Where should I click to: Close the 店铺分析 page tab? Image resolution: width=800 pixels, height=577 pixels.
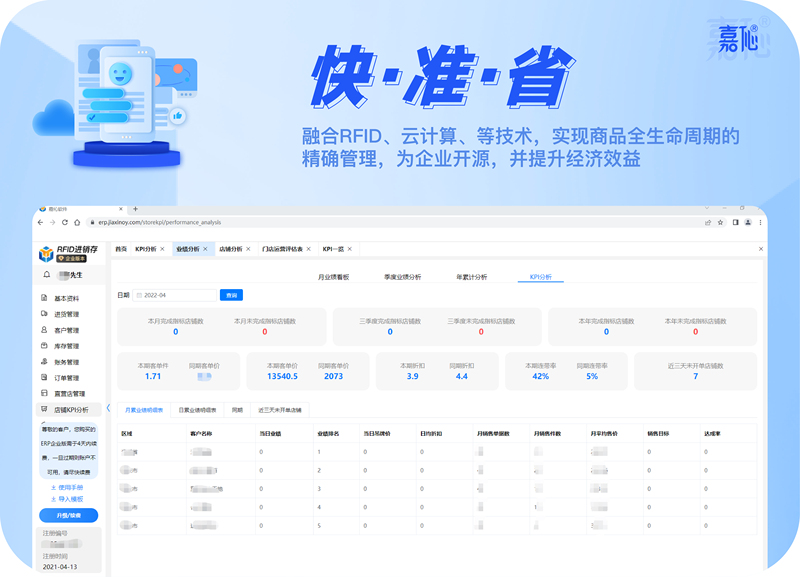pyautogui.click(x=248, y=249)
